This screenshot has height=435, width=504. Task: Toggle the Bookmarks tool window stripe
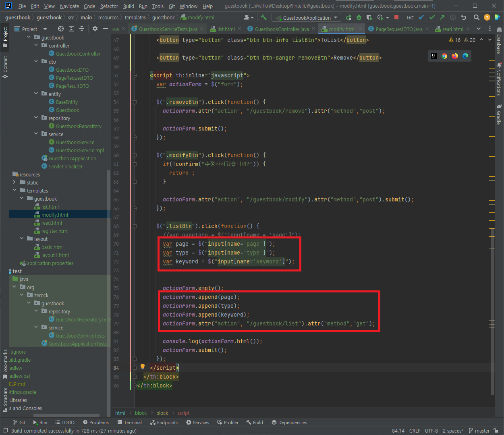[5, 364]
